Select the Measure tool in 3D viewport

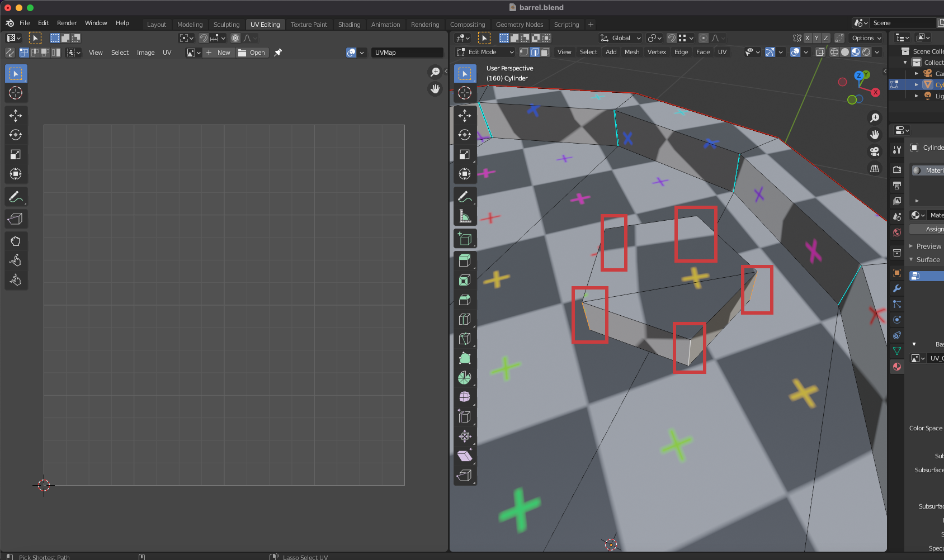pyautogui.click(x=465, y=216)
